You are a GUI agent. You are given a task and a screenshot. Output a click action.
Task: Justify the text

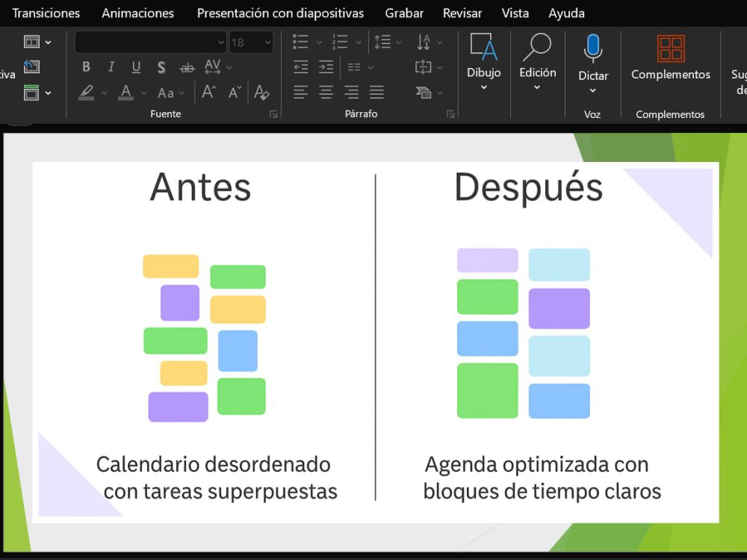376,92
